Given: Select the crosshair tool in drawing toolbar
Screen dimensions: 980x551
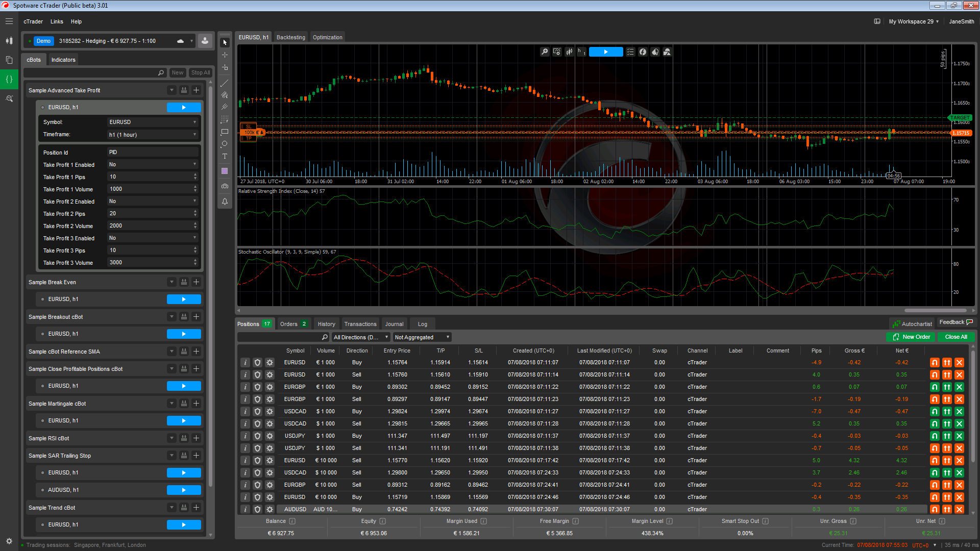Looking at the screenshot, I should [x=225, y=55].
